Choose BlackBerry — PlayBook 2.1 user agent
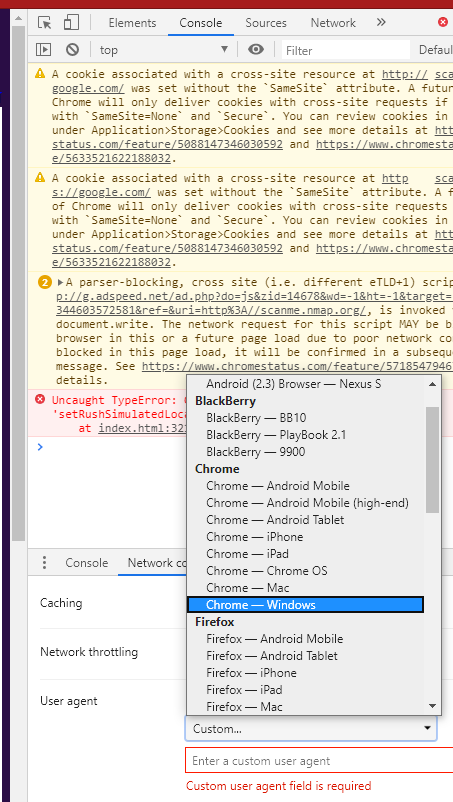The height and width of the screenshot is (802, 453). [305, 435]
